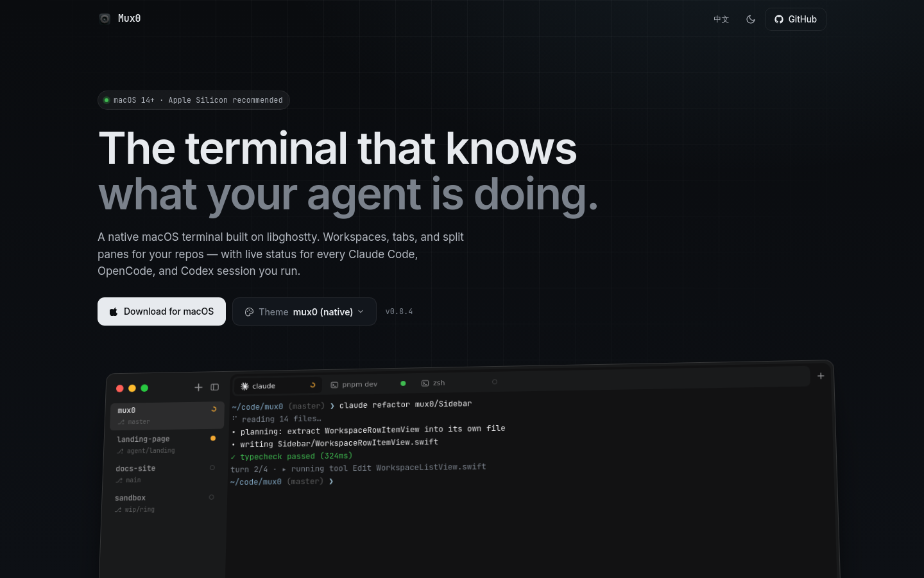Click the v0.8.4 version label
The height and width of the screenshot is (578, 924).
399,311
